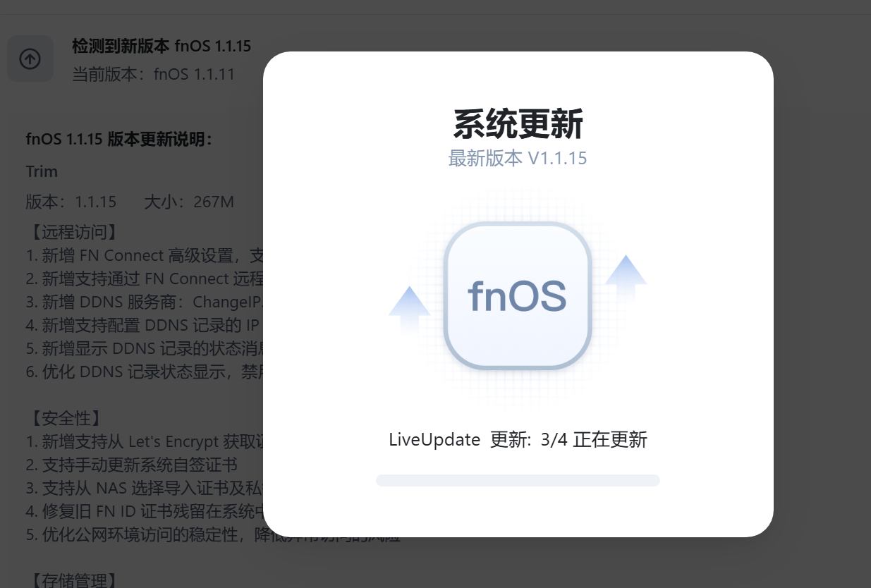Viewport: 871px width, 588px height.
Task: Click the 版本：1.1.15 text
Action: (71, 202)
